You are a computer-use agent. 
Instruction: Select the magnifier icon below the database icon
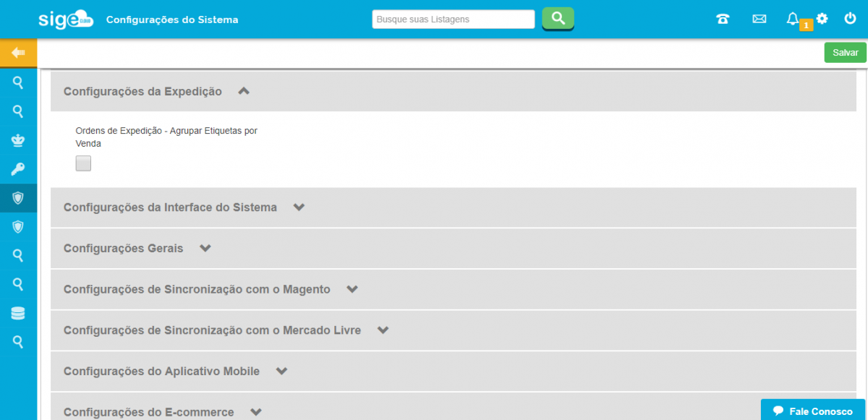point(18,341)
